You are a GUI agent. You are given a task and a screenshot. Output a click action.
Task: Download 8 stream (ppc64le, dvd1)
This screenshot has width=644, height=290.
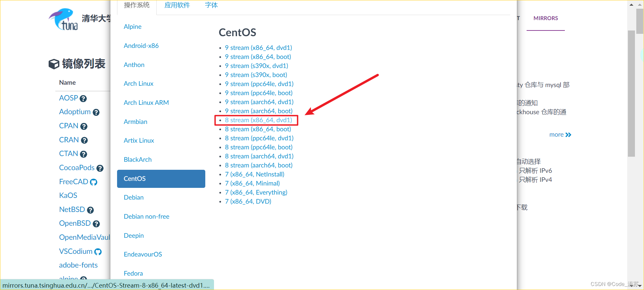259,138
